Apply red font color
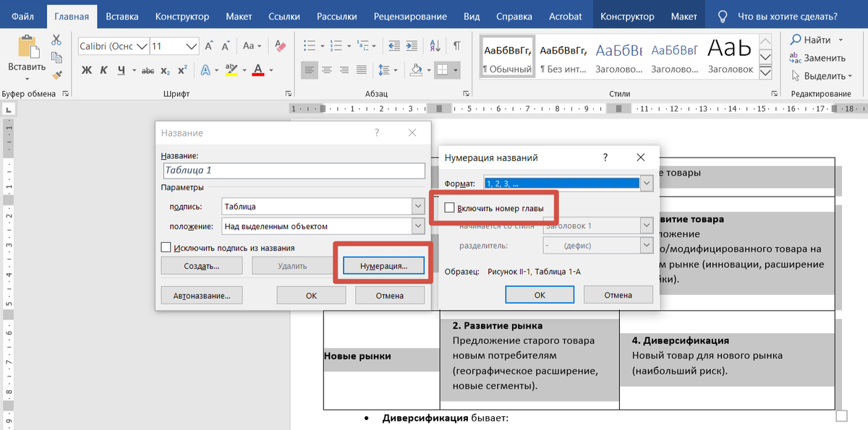 point(257,70)
